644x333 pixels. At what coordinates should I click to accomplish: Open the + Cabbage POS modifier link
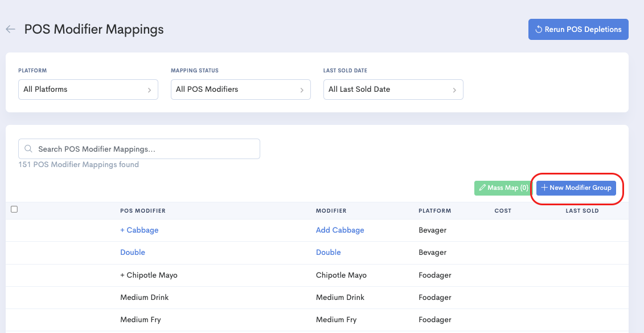pos(140,230)
